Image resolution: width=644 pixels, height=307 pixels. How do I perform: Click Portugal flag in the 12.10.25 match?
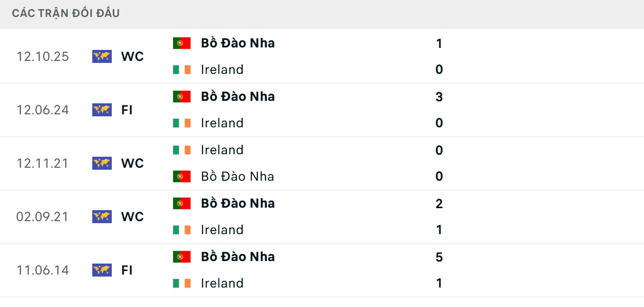click(x=182, y=43)
